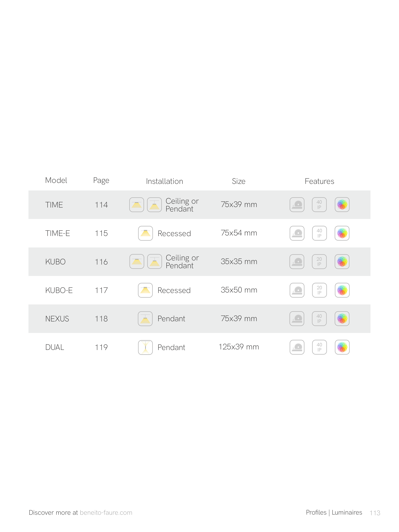Click the up-down pendant icon in DUAL row
The height and width of the screenshot is (532, 399).
coord(145,347)
